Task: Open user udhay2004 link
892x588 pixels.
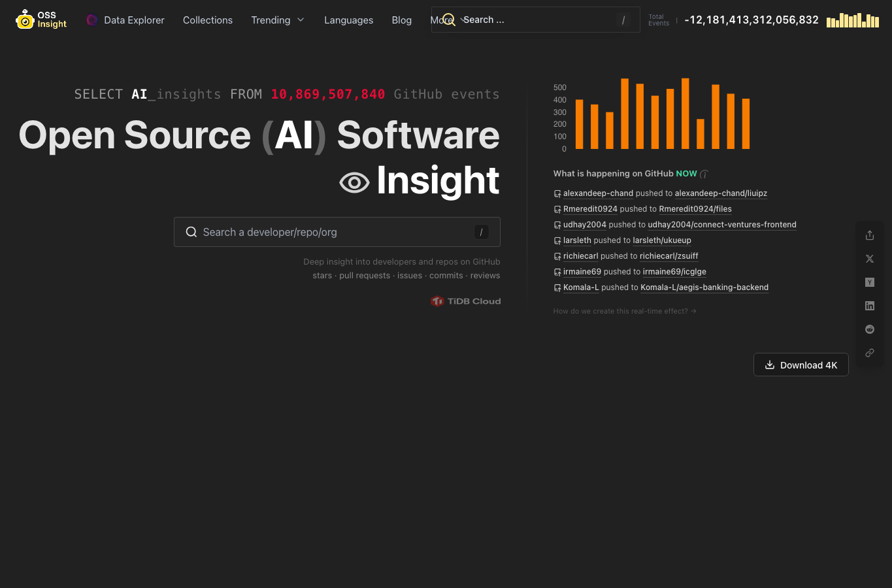Action: (585, 225)
